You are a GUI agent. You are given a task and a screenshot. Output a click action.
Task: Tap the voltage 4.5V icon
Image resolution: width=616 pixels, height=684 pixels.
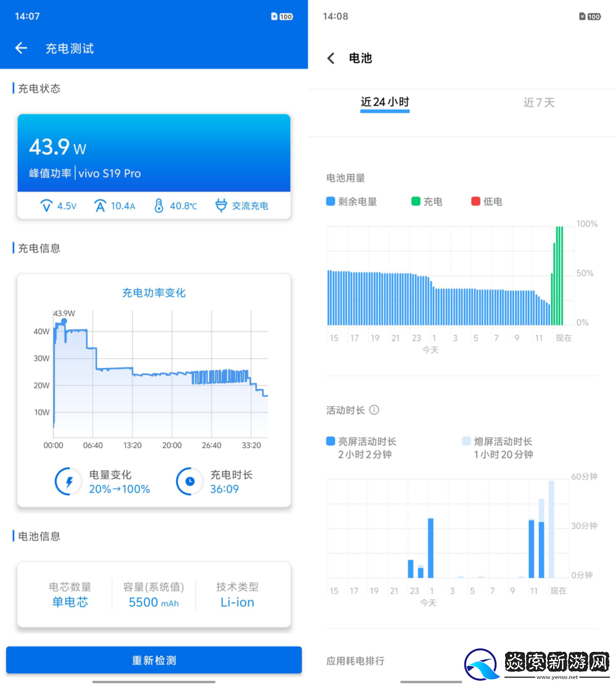(48, 206)
